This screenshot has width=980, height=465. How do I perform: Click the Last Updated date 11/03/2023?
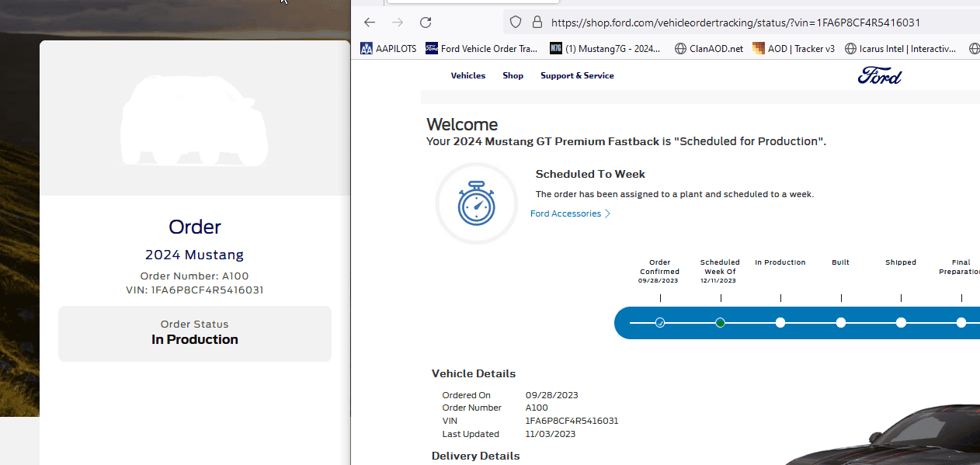point(551,434)
